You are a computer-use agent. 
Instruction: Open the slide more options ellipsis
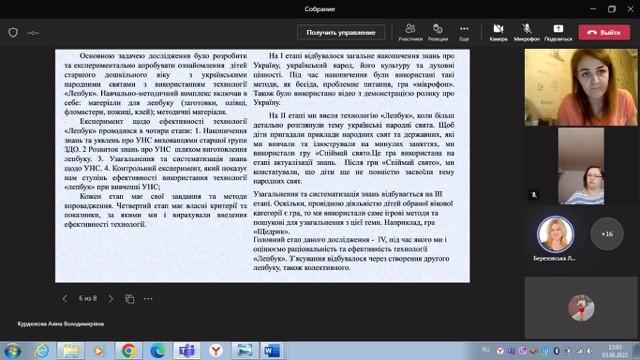[x=148, y=299]
